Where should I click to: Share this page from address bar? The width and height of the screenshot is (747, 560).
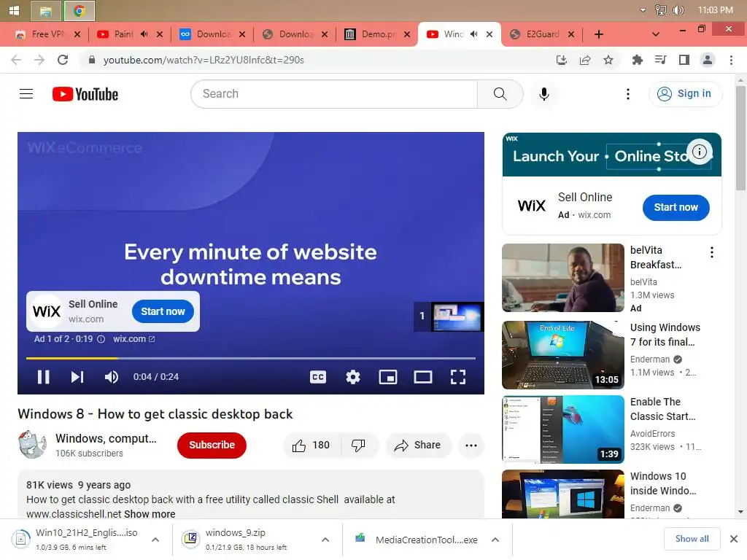coord(585,60)
